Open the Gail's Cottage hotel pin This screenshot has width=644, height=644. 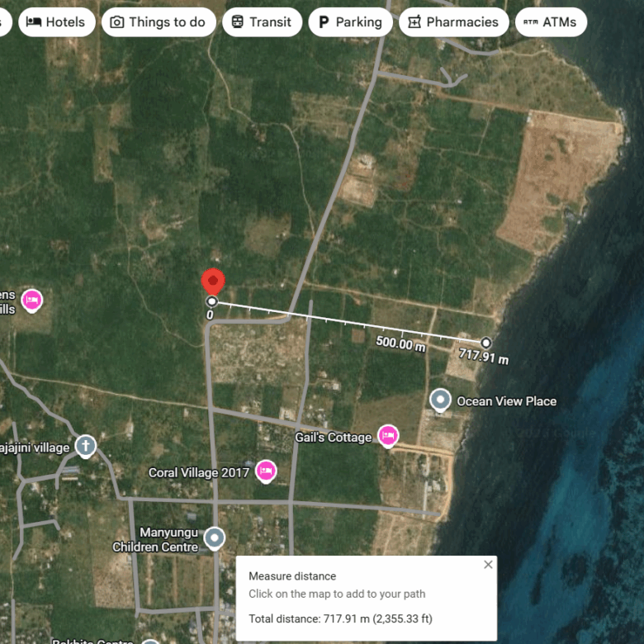(x=388, y=435)
